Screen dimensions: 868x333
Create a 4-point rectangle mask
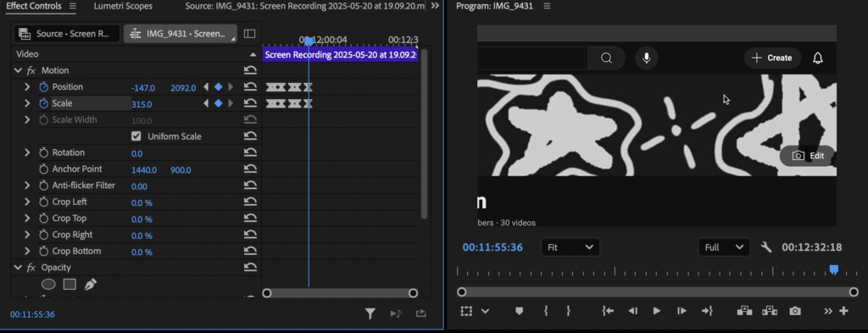(x=70, y=285)
